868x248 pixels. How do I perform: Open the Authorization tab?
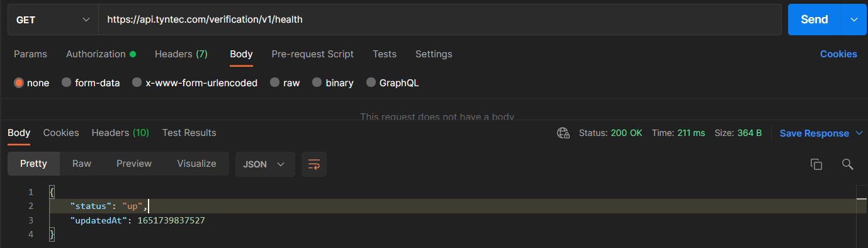click(101, 54)
